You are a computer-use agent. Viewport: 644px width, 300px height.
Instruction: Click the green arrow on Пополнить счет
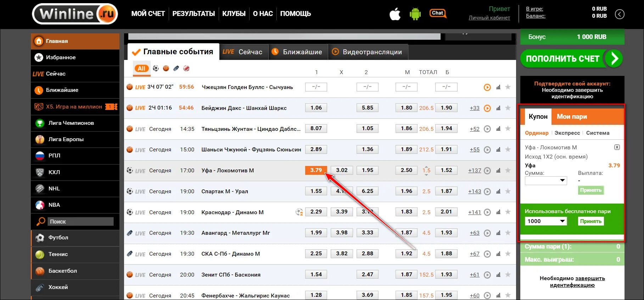(614, 59)
